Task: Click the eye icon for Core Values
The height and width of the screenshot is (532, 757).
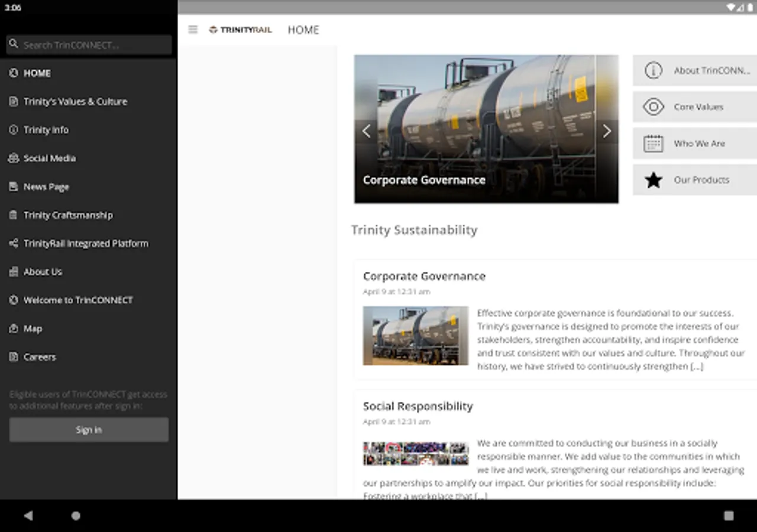Action: coord(653,107)
